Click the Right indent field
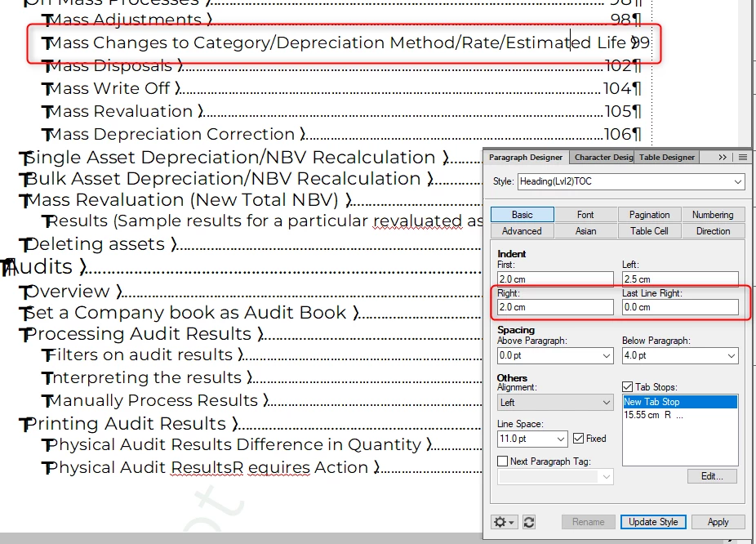Screen dimensions: 756x544 (555, 307)
